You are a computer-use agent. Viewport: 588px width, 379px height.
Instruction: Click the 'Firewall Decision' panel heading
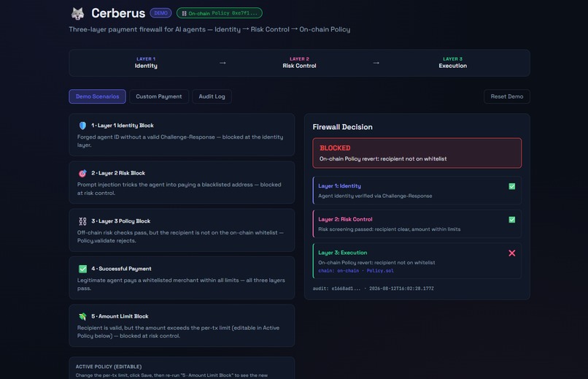343,127
